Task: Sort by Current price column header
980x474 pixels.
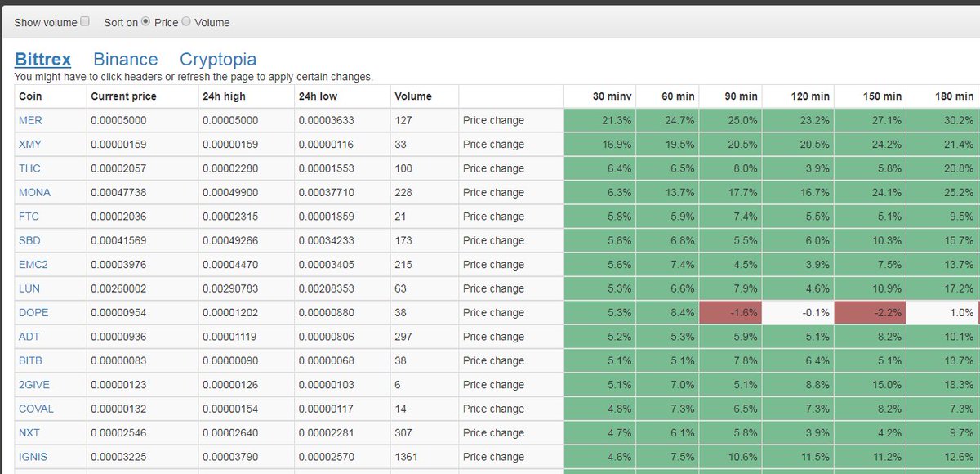Action: [142, 96]
